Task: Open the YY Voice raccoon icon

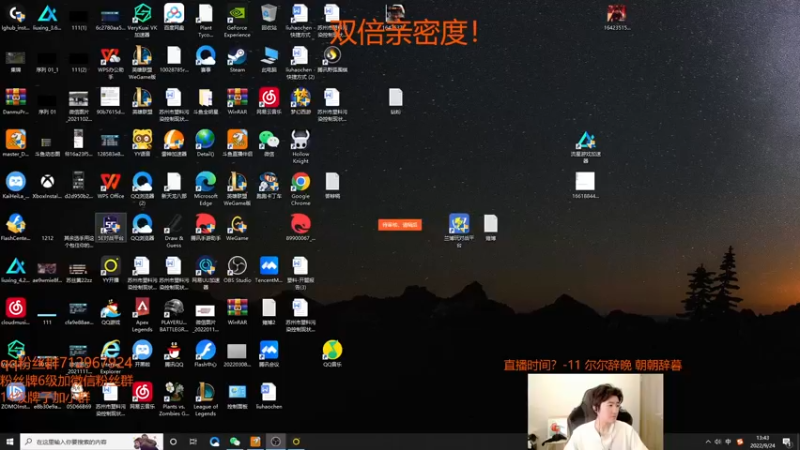Action: point(142,143)
